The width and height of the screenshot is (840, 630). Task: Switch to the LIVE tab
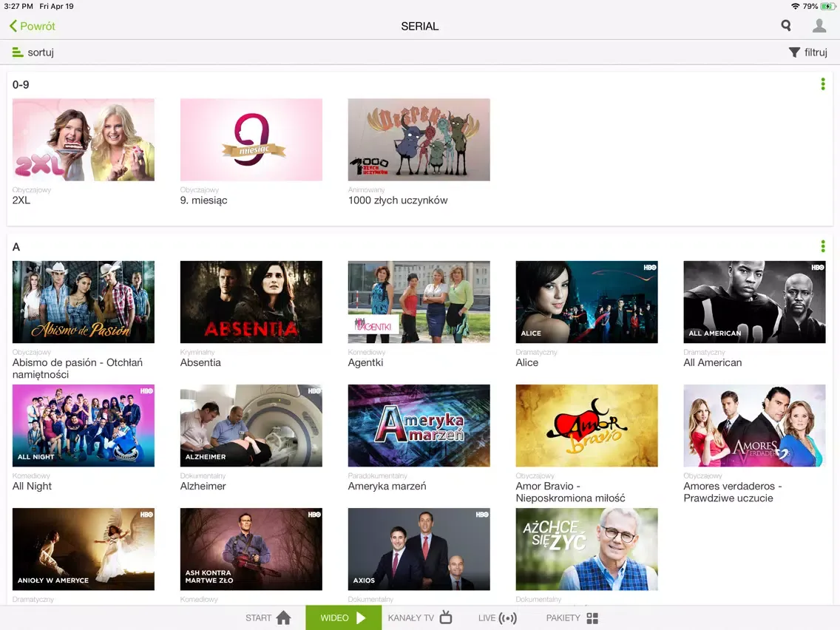point(498,617)
